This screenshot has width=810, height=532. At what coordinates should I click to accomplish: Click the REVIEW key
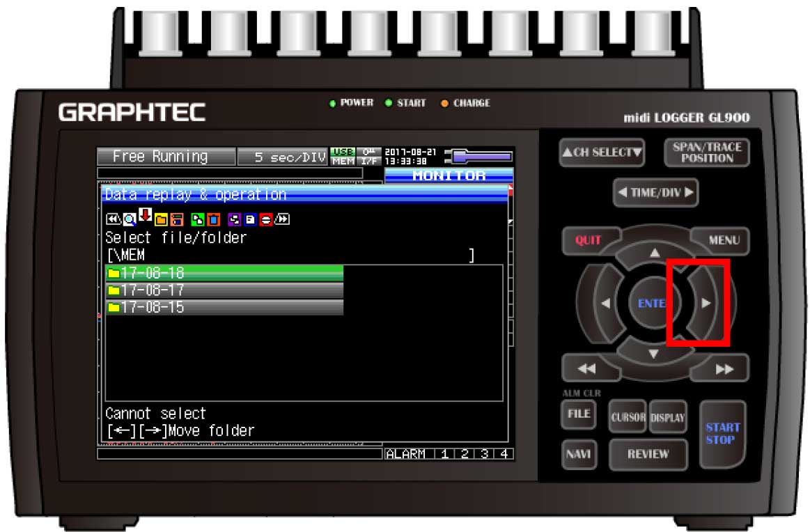coord(648,454)
